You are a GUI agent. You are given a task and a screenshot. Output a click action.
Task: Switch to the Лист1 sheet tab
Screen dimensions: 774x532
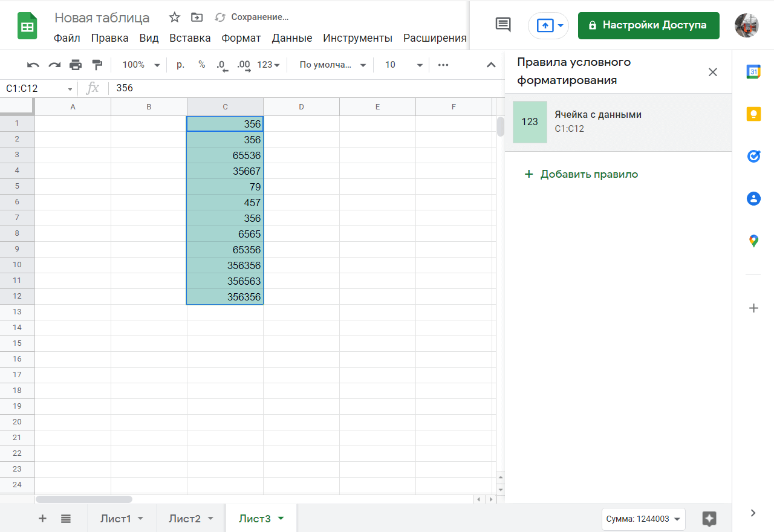point(116,519)
